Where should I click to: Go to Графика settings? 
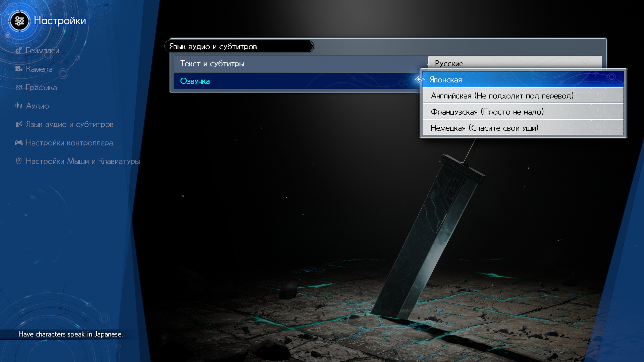[41, 87]
